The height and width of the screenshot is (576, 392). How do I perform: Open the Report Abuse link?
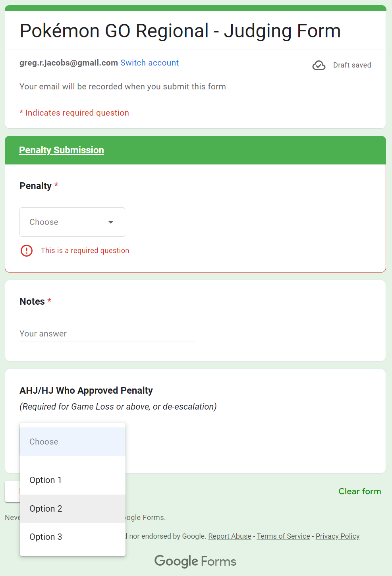pos(230,536)
